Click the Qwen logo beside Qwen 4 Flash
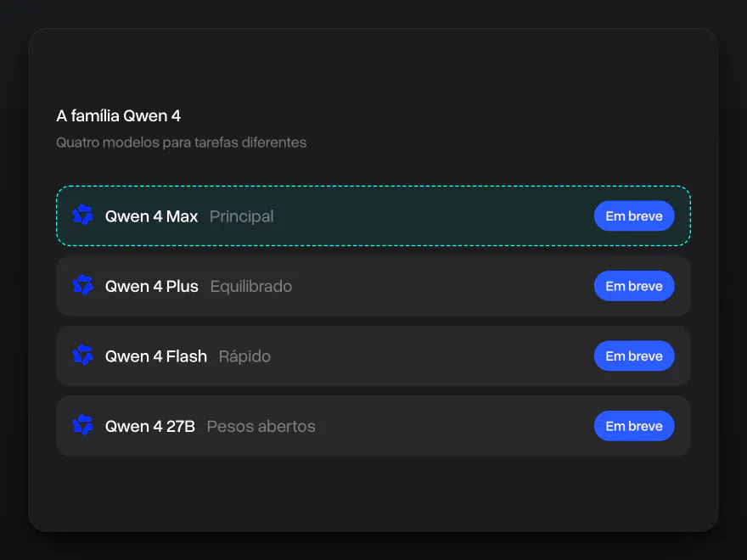 [x=83, y=356]
